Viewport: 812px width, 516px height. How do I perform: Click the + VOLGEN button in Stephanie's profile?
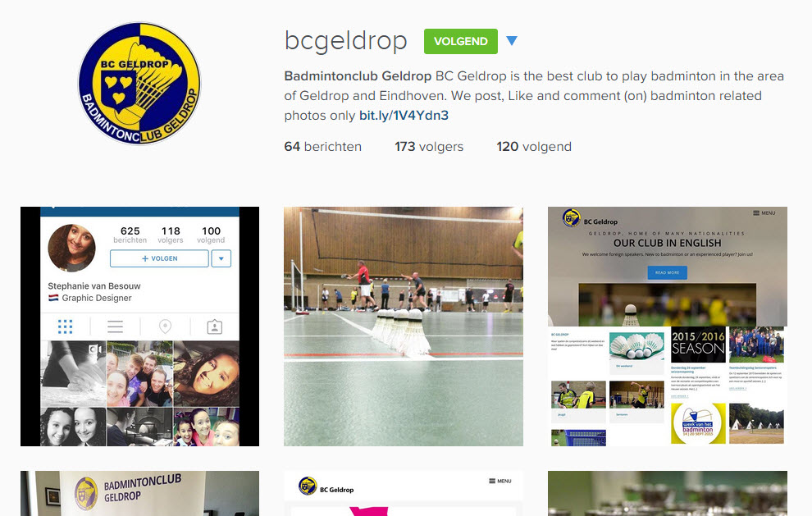point(159,258)
